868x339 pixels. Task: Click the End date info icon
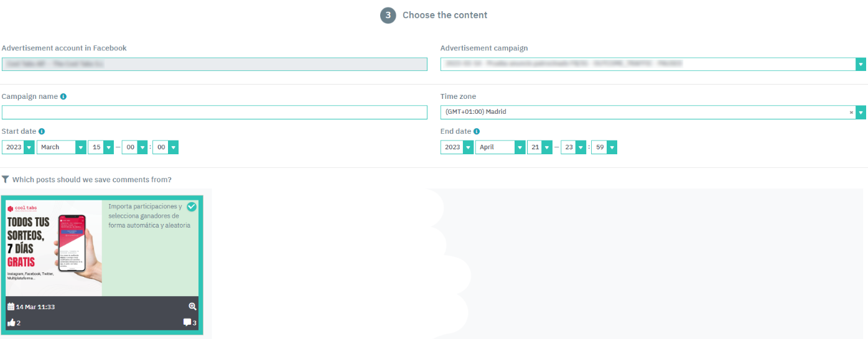(477, 132)
